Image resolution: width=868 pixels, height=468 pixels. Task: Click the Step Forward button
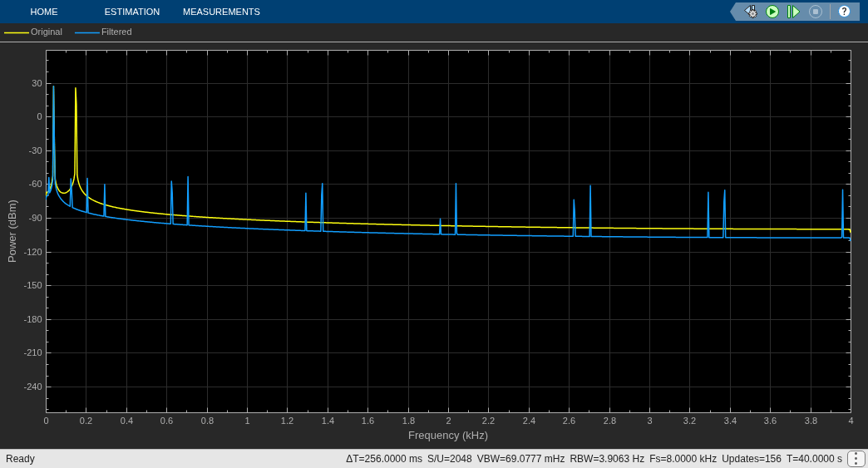[793, 12]
